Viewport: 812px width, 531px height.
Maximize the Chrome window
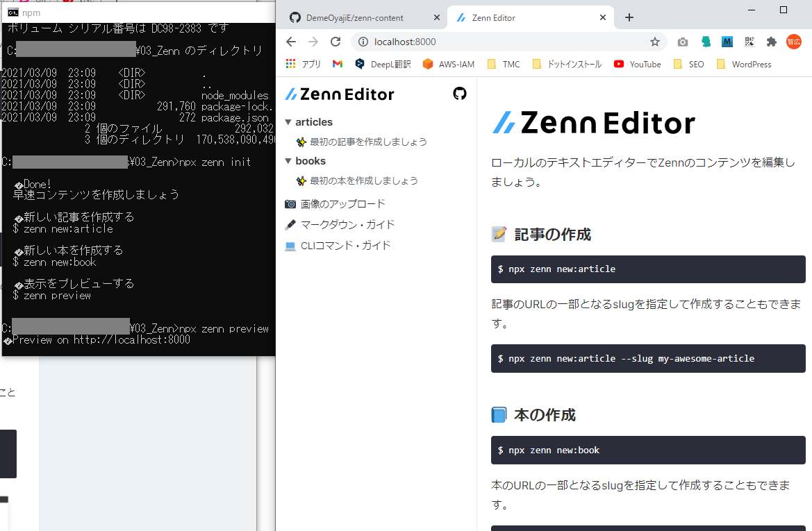783,10
